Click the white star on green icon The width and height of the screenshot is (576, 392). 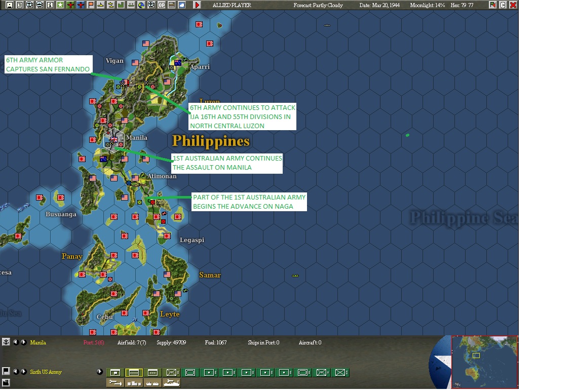[x=60, y=5]
